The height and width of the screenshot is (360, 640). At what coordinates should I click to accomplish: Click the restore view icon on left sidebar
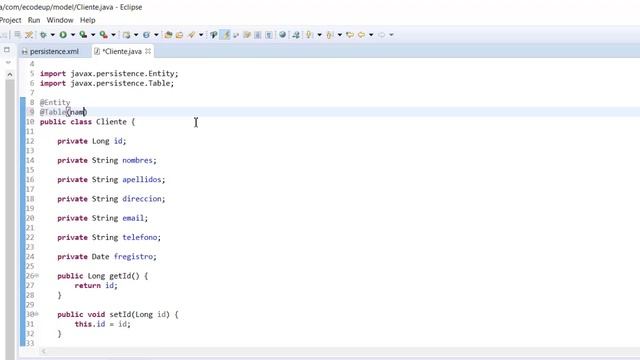pyautogui.click(x=7, y=50)
